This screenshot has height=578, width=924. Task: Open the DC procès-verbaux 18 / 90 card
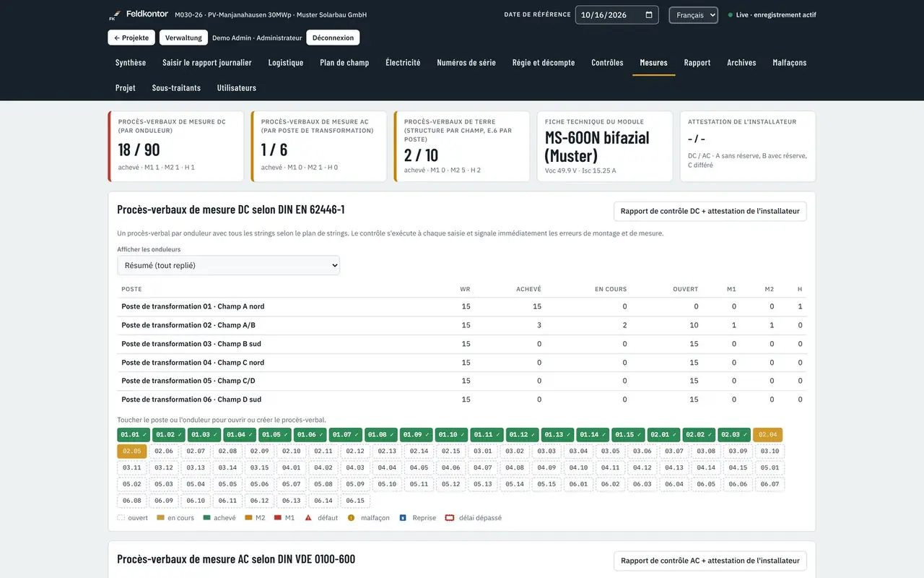tap(176, 146)
